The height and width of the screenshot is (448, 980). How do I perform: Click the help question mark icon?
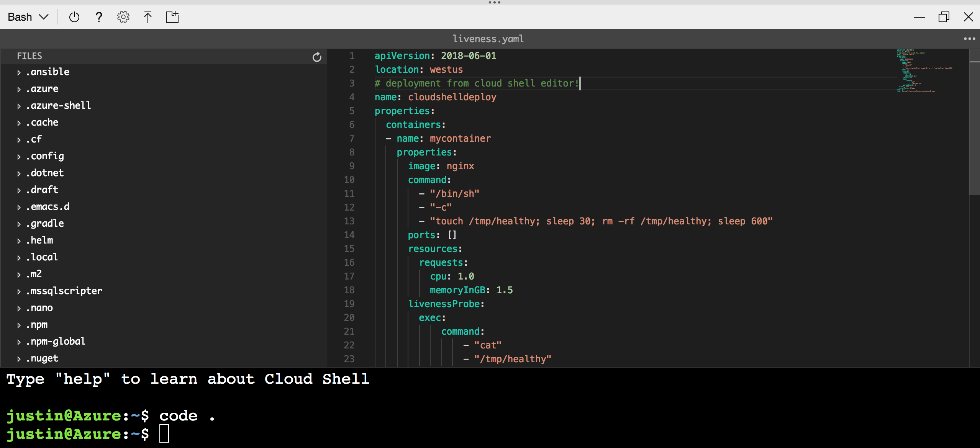tap(98, 17)
